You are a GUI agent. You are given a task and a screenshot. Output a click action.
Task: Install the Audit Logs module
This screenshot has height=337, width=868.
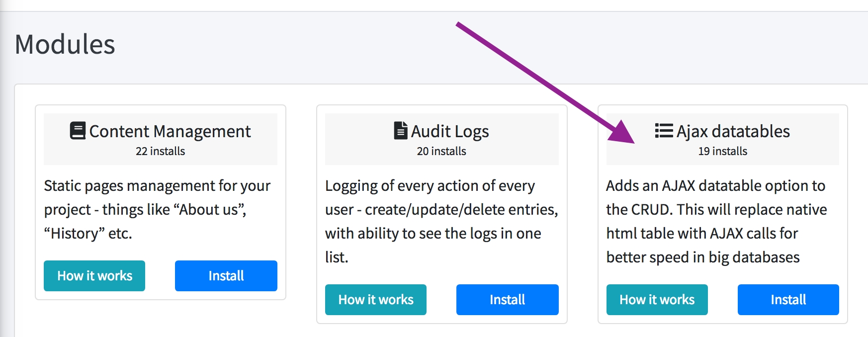(x=507, y=300)
